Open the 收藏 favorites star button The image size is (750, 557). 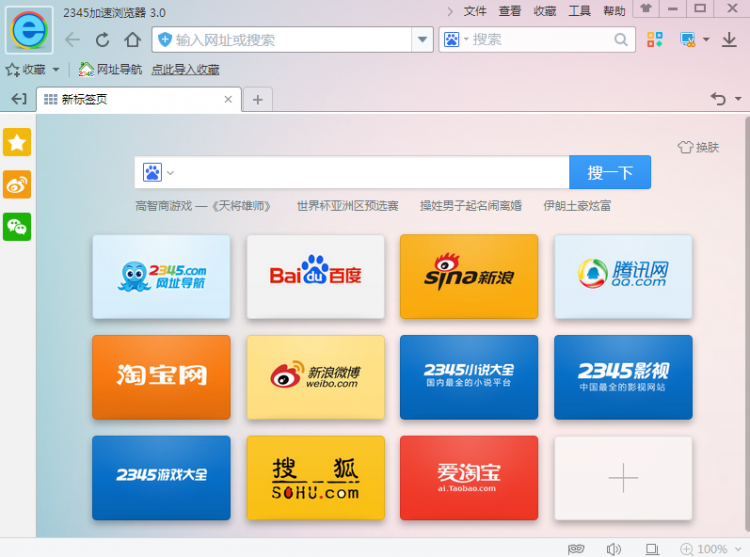click(26, 70)
